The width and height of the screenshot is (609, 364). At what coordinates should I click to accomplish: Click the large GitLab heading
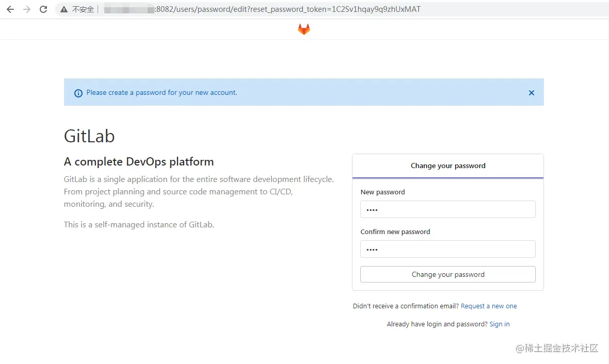click(x=89, y=137)
